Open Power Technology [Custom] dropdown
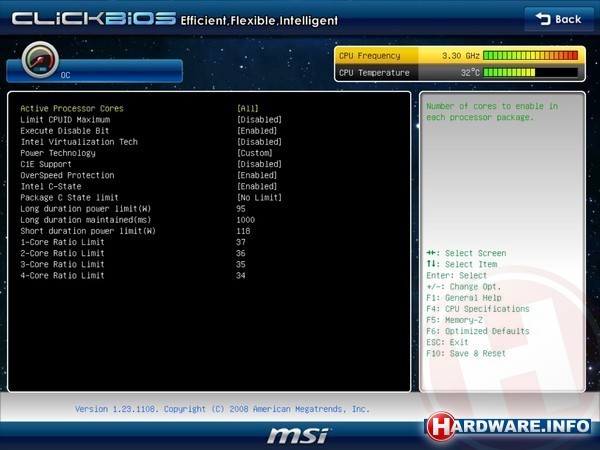The width and height of the screenshot is (600, 450). (x=256, y=153)
